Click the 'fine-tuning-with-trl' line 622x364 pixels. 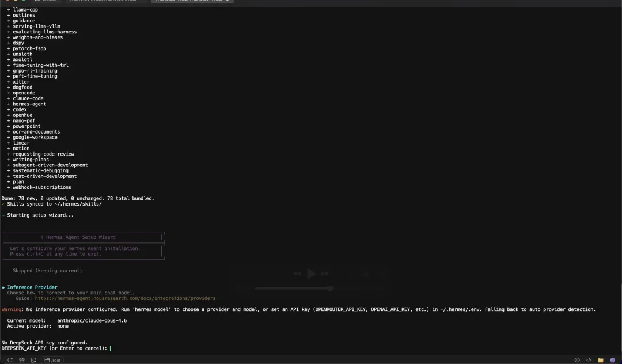(37, 65)
